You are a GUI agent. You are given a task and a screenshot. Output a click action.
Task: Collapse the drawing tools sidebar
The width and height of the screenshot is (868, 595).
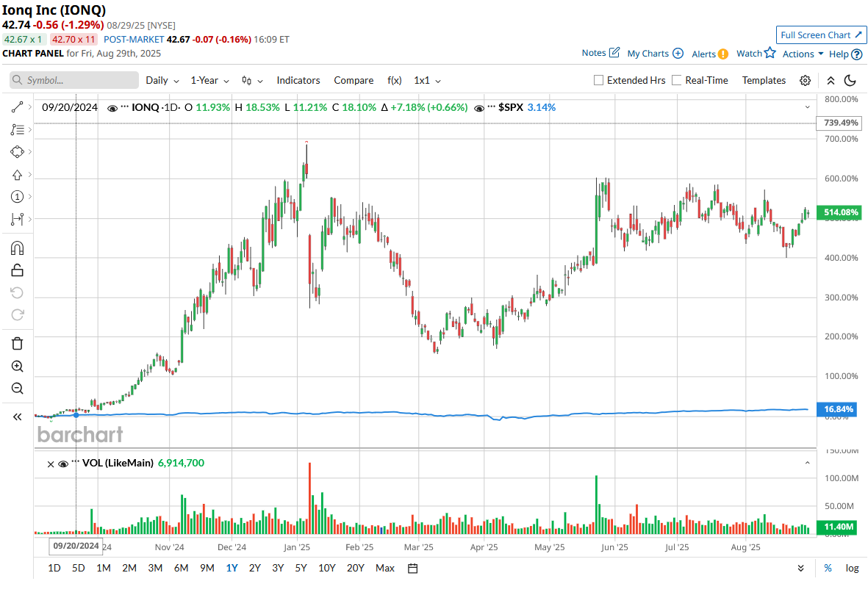pos(17,416)
